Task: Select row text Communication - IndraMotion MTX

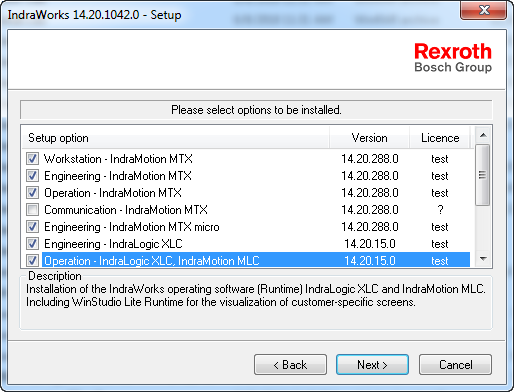Action: pyautogui.click(x=126, y=210)
